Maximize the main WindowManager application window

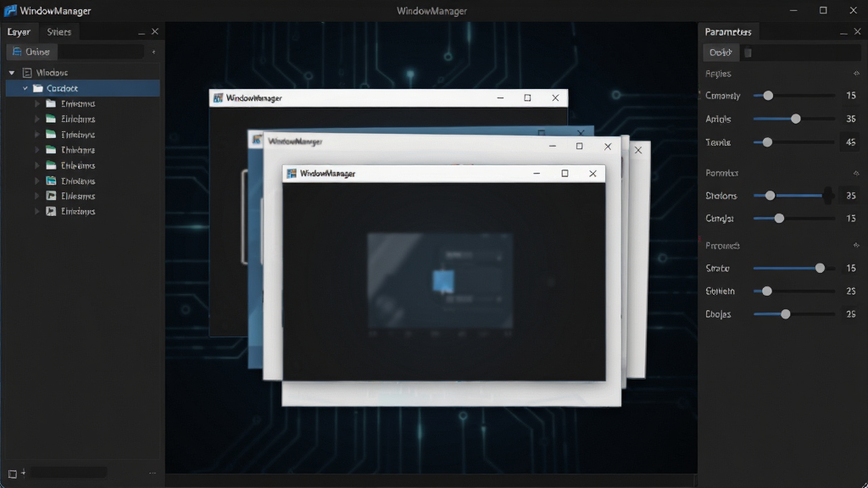point(823,10)
